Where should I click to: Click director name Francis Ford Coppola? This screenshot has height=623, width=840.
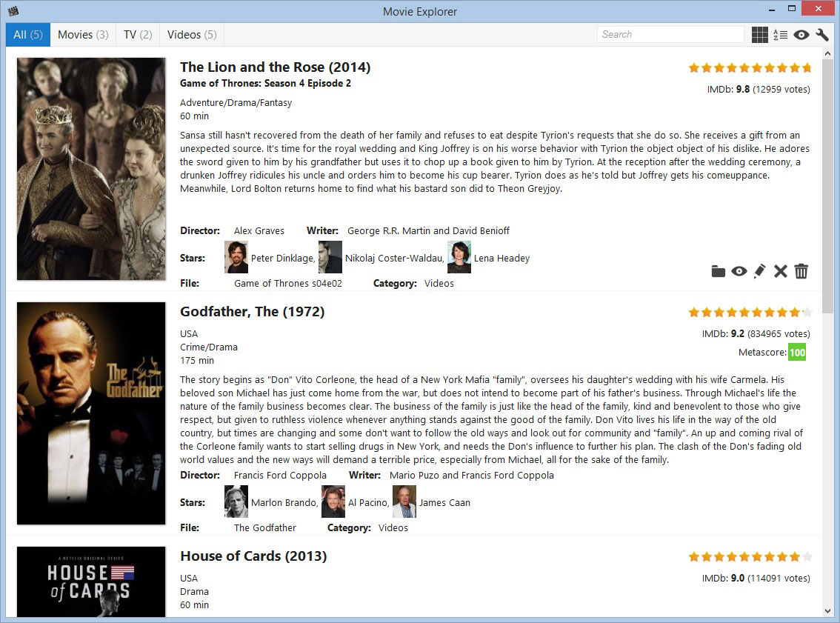click(x=280, y=475)
